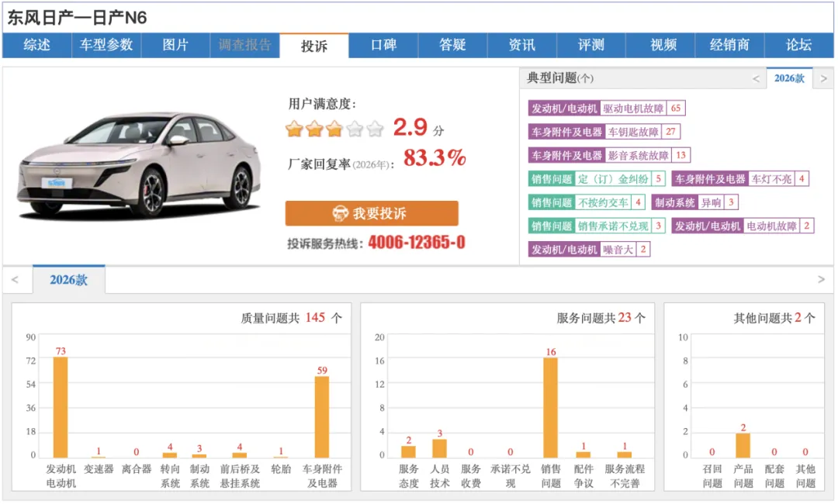Click the first rating star

pos(295,129)
